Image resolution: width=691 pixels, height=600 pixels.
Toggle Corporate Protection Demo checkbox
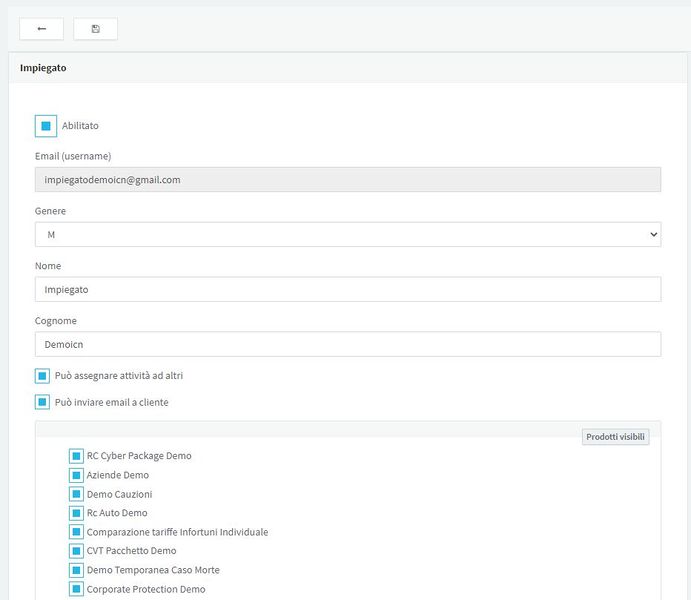pyautogui.click(x=76, y=589)
